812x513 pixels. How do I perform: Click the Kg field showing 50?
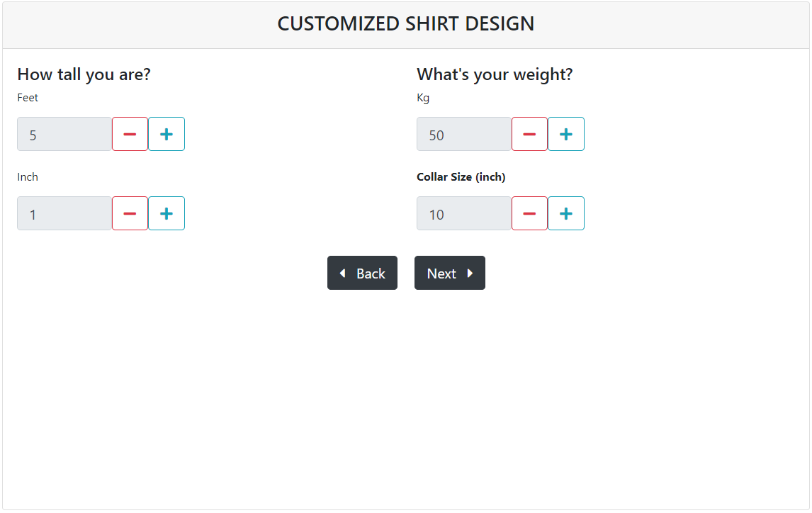point(464,134)
